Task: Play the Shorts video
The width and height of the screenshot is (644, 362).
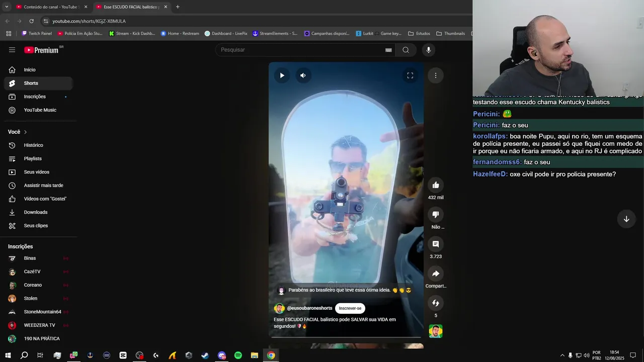Action: pyautogui.click(x=282, y=75)
